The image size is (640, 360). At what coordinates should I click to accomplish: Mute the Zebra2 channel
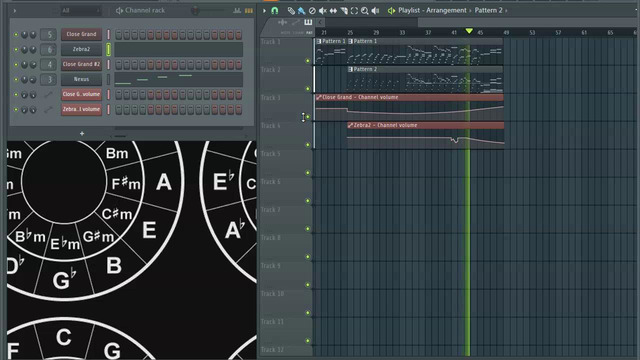click(x=16, y=50)
